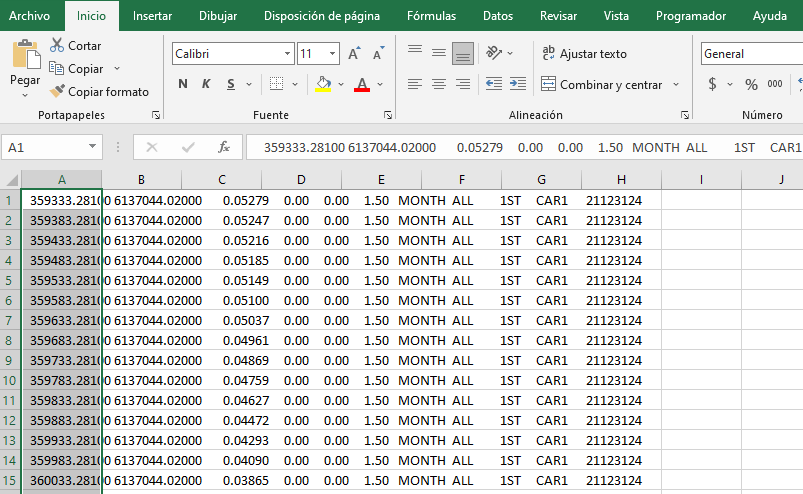Click the Pegar (paste) icon
This screenshot has width=803, height=494.
point(26,54)
